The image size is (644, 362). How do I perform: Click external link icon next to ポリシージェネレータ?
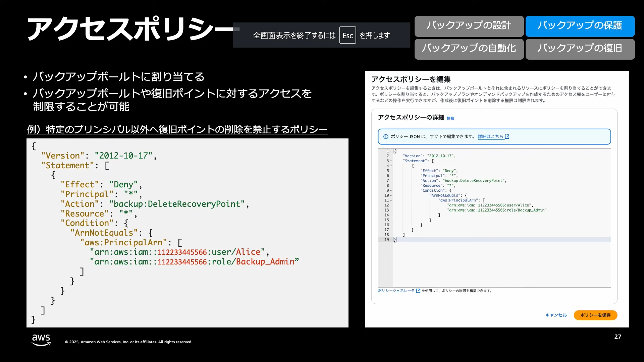[x=418, y=291]
